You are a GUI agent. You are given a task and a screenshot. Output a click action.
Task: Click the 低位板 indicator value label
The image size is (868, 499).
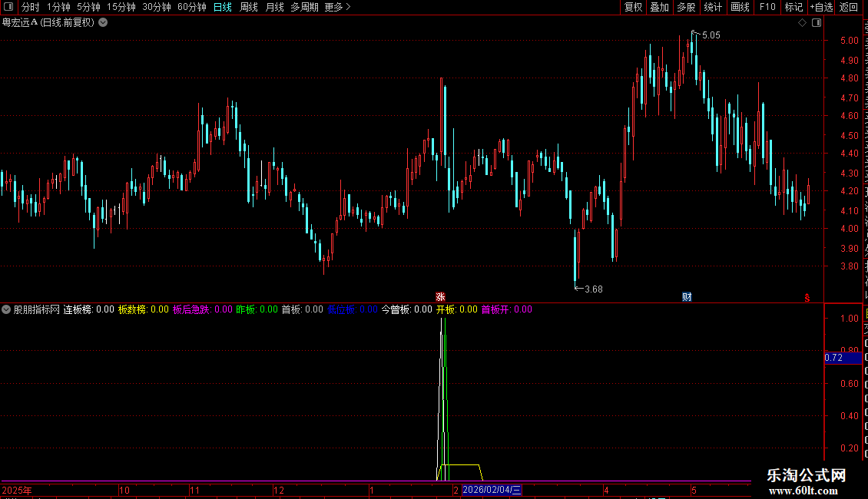(353, 310)
